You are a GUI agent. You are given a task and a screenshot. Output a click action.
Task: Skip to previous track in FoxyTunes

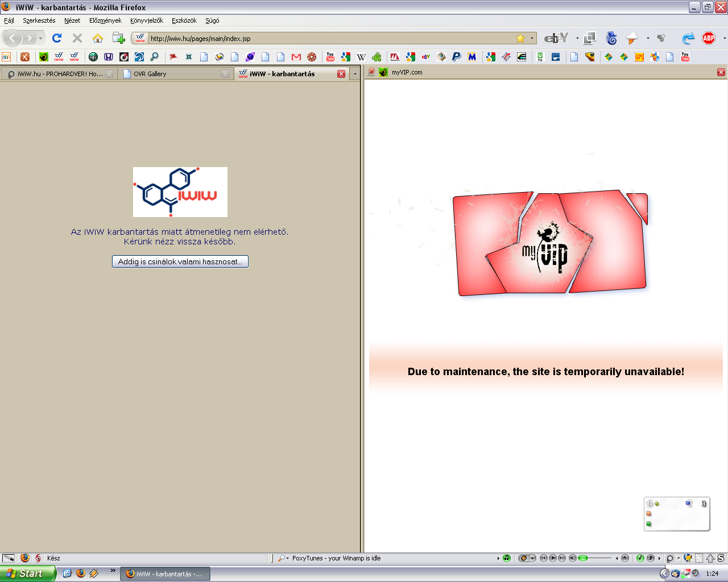[544, 558]
